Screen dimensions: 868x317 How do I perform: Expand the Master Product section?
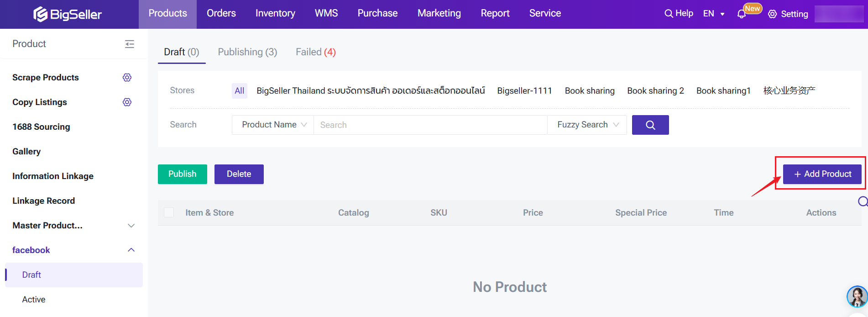click(x=73, y=226)
